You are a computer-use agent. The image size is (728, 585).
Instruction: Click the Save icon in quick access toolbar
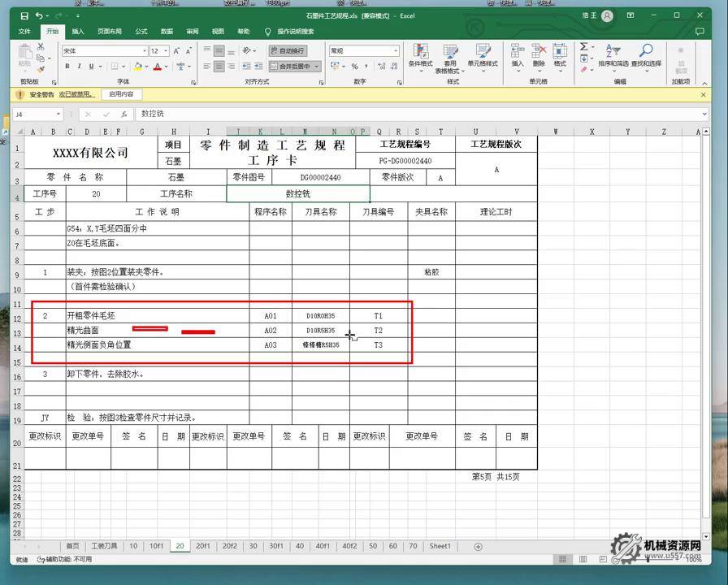(24, 15)
